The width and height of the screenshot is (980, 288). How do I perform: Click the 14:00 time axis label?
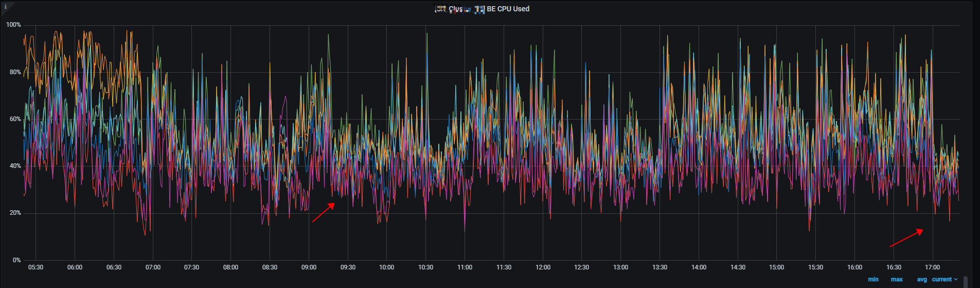(699, 267)
